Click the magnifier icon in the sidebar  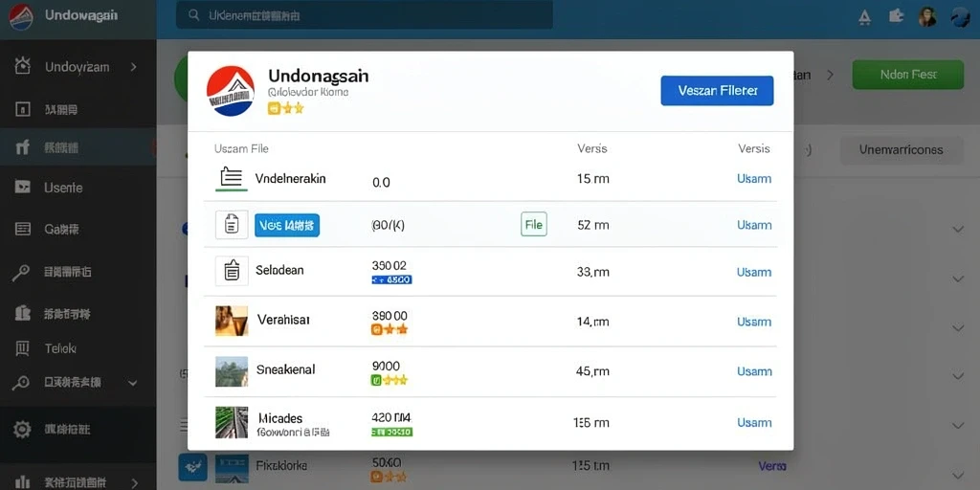(x=21, y=382)
